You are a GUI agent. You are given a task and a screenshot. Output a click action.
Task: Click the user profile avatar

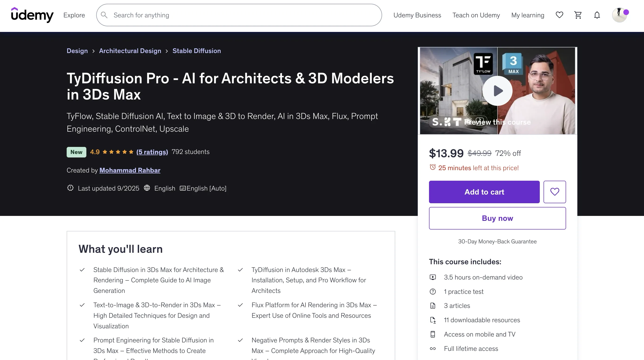620,15
